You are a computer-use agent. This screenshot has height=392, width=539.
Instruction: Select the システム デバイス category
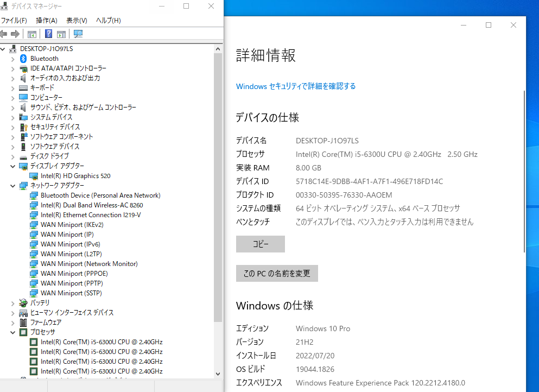click(51, 117)
